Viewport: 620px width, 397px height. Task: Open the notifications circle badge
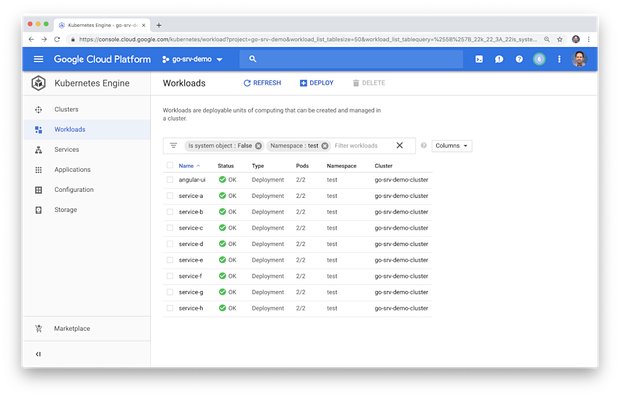(x=539, y=59)
